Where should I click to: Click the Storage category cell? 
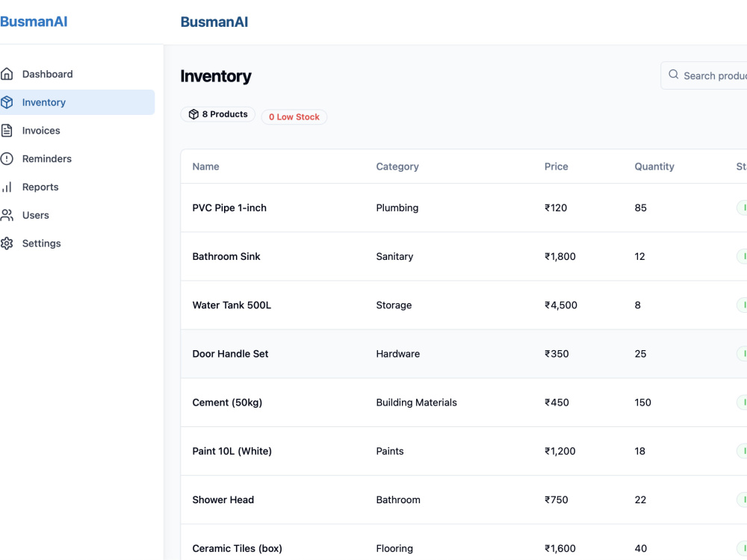(394, 305)
